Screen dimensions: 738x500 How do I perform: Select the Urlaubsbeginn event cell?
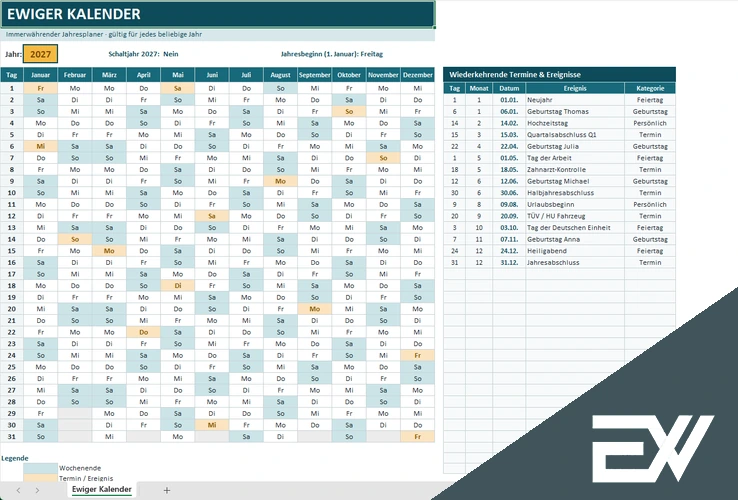coord(575,204)
